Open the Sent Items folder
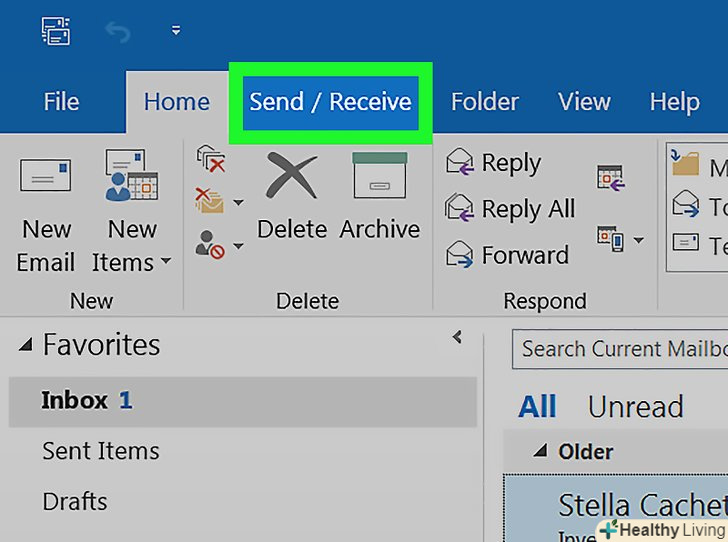The width and height of the screenshot is (728, 542). [101, 451]
